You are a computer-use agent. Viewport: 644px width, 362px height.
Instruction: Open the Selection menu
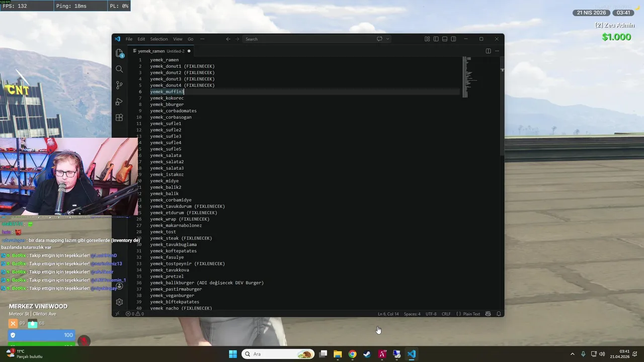click(159, 39)
